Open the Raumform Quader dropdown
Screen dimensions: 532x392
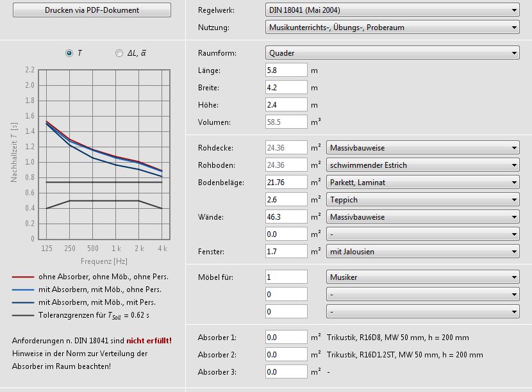[392, 53]
